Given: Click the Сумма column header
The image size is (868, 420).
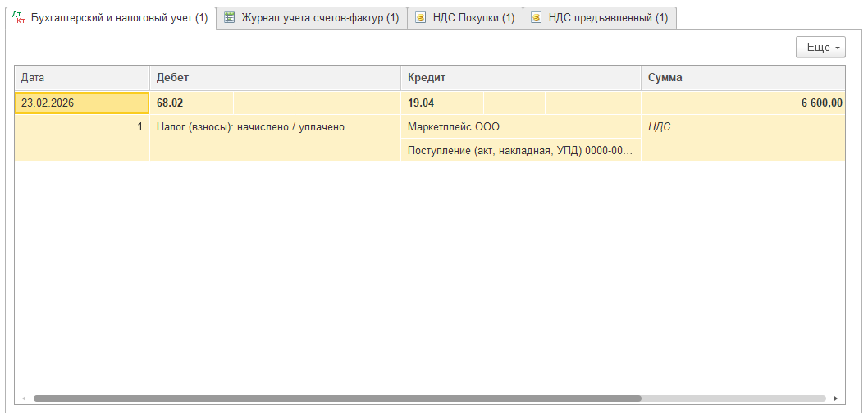Looking at the screenshot, I should (743, 78).
